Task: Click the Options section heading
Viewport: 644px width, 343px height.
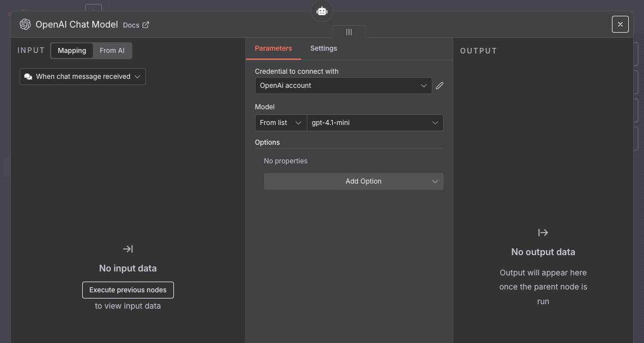Action: point(267,142)
